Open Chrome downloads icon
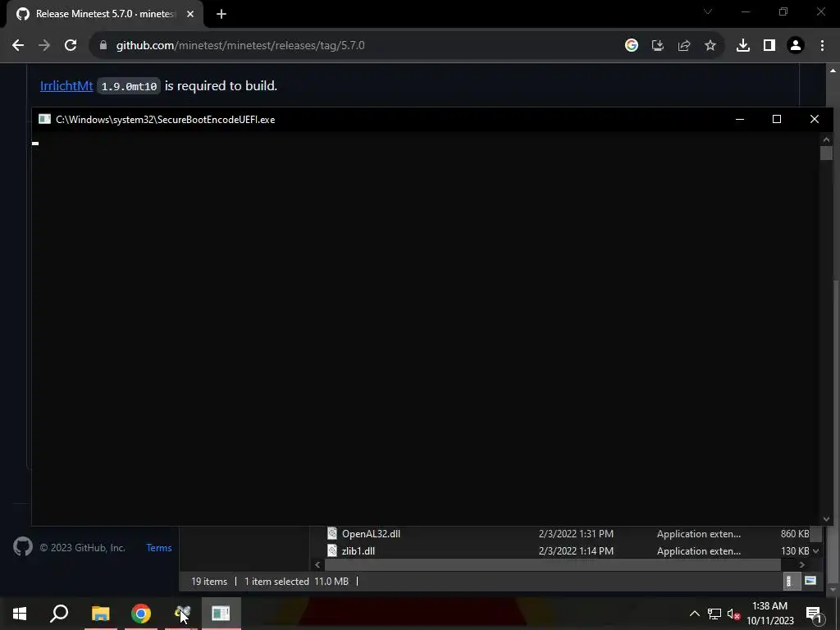This screenshot has height=630, width=840. click(743, 46)
